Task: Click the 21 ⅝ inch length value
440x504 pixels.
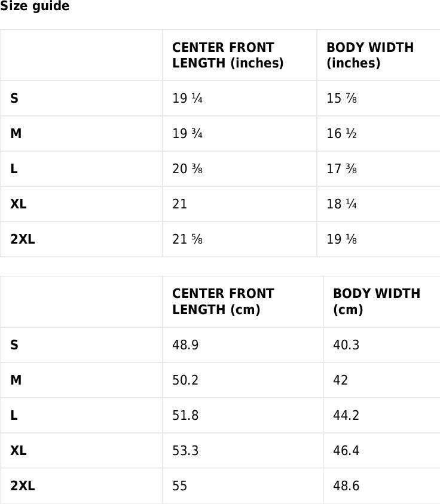Action: (188, 239)
